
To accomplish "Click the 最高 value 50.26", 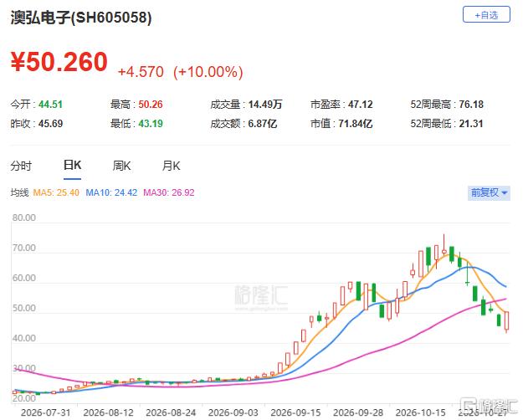I will (151, 105).
